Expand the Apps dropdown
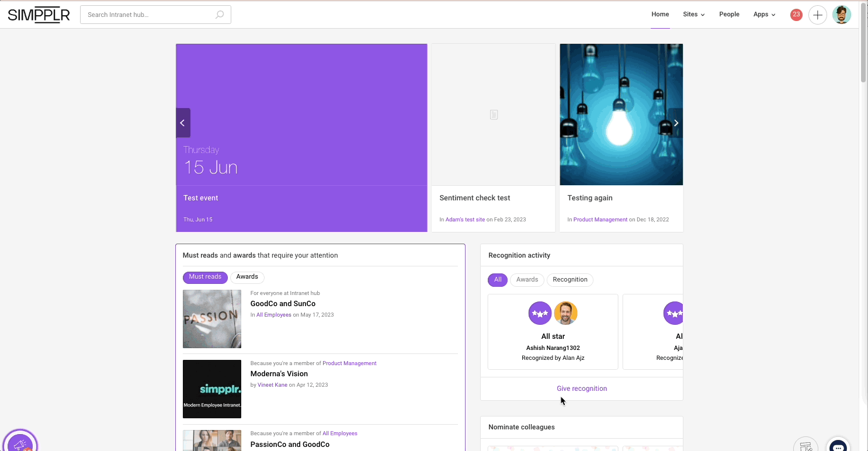The width and height of the screenshot is (868, 451). [x=764, y=15]
